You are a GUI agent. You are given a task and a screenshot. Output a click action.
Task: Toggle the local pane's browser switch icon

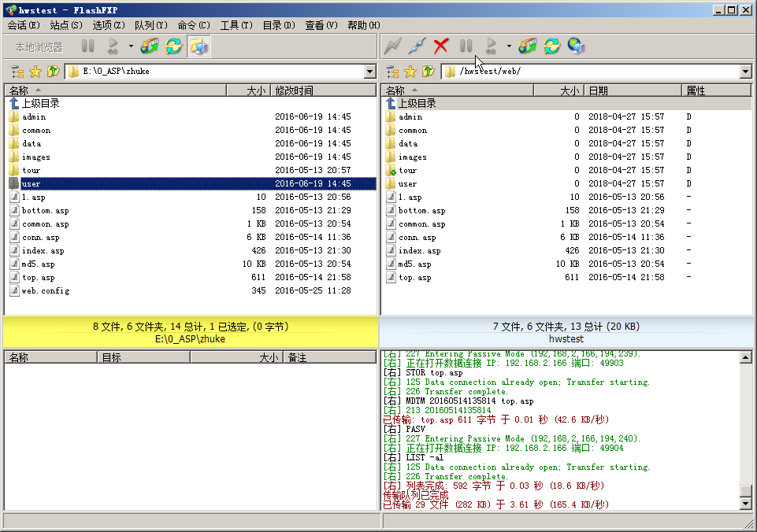tap(199, 46)
